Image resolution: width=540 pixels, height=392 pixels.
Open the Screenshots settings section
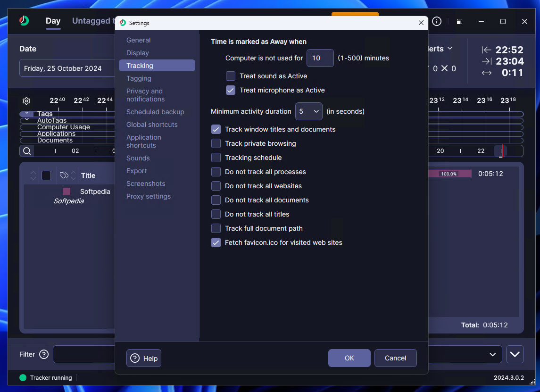point(146,183)
